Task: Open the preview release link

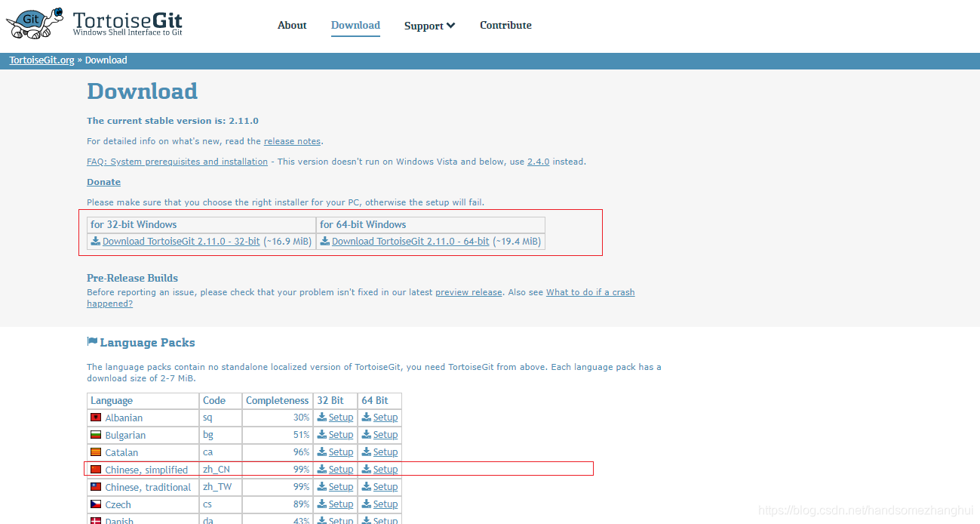Action: [468, 292]
